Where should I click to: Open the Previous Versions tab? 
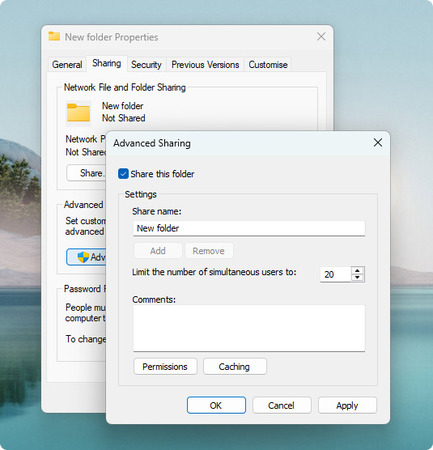[x=205, y=64]
